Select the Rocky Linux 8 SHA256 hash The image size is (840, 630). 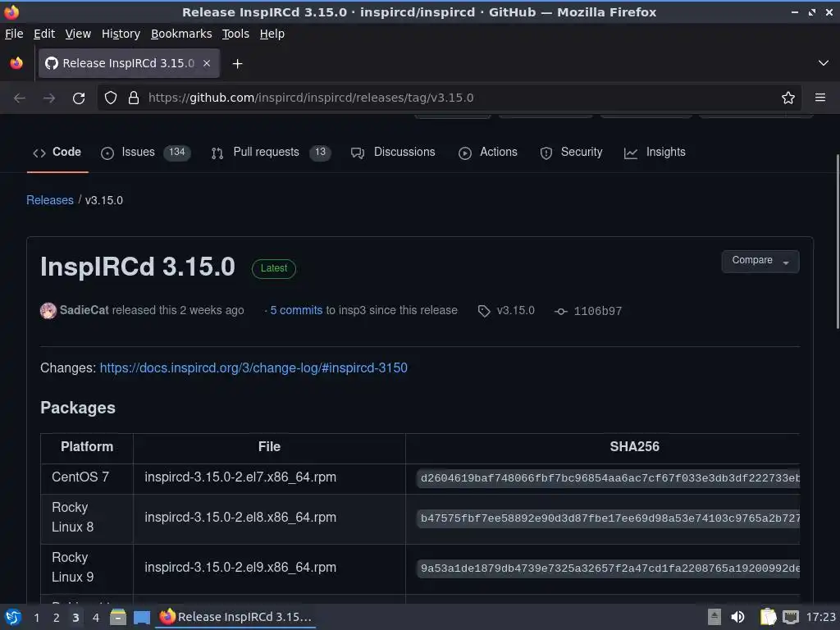coord(609,518)
